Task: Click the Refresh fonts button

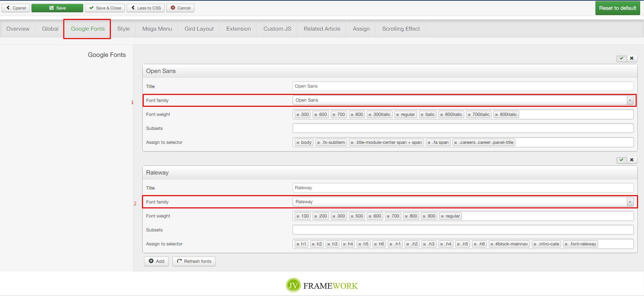Action: [x=194, y=261]
